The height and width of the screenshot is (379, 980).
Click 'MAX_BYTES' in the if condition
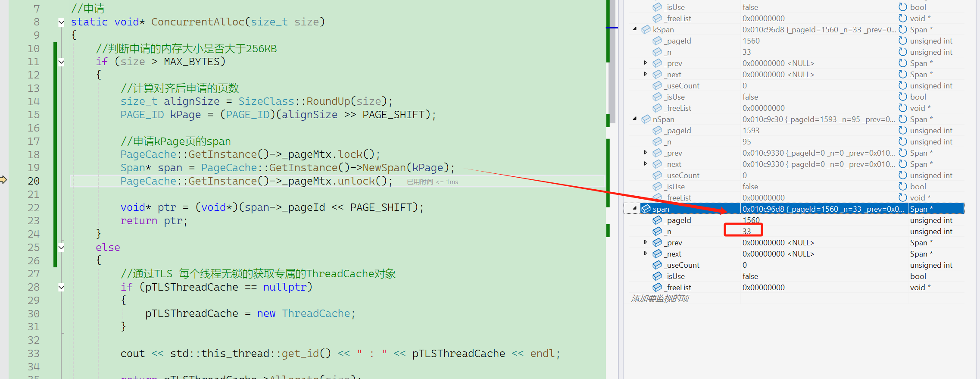coord(191,62)
